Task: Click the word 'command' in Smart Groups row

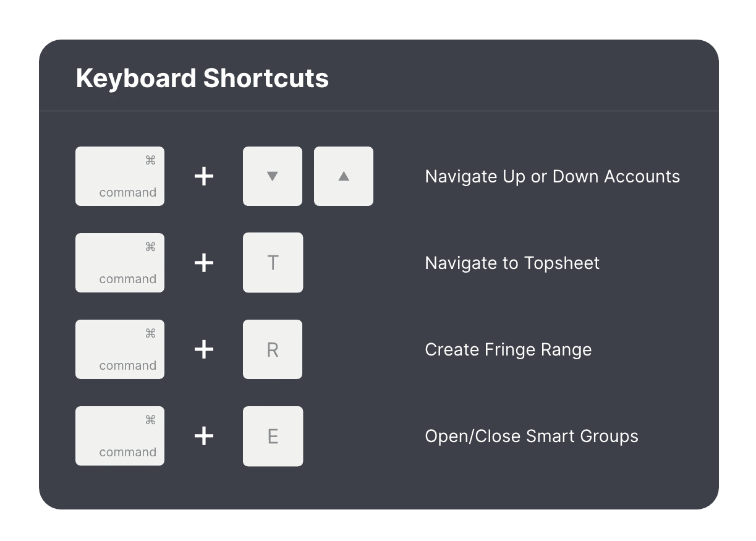Action: 127,452
